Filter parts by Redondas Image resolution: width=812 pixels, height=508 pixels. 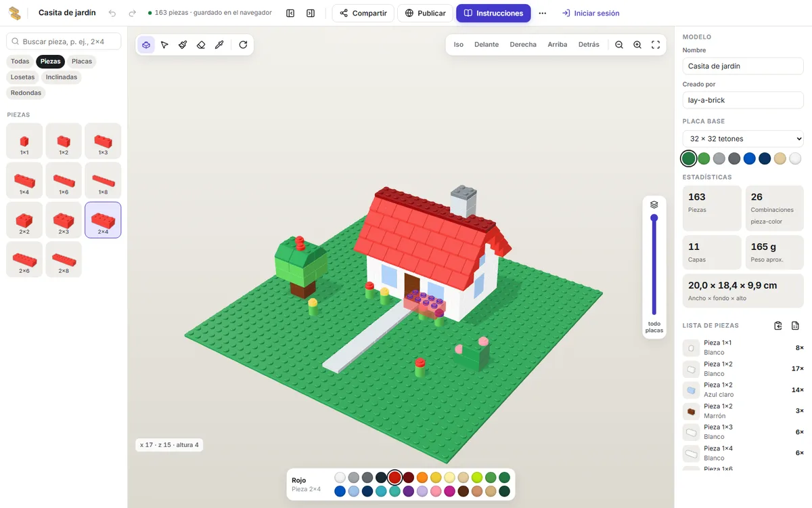click(26, 93)
